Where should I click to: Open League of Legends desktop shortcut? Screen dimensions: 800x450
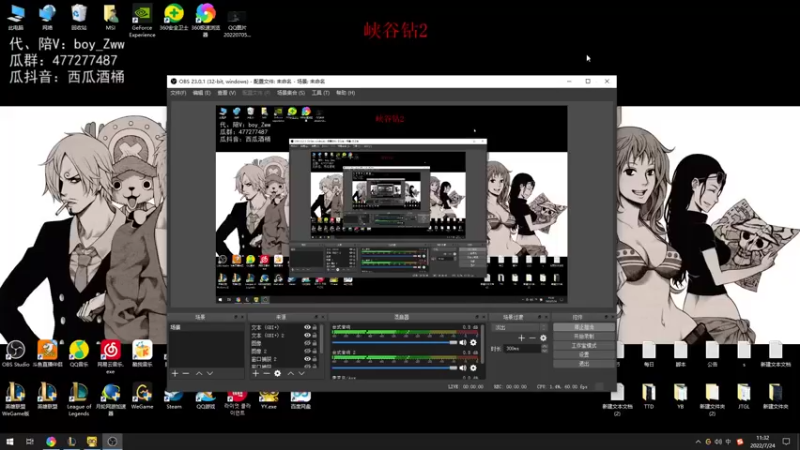click(79, 399)
